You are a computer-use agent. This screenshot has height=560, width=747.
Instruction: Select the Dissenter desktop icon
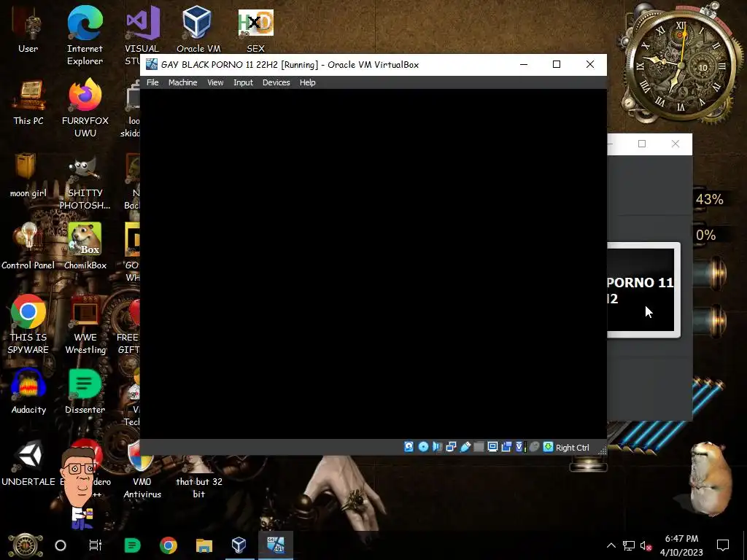85,392
